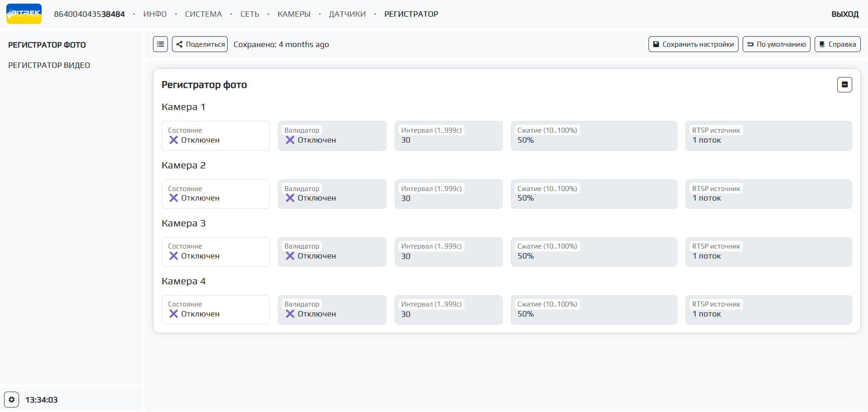Open Камера 3 Валидатор dropdown

(x=332, y=252)
